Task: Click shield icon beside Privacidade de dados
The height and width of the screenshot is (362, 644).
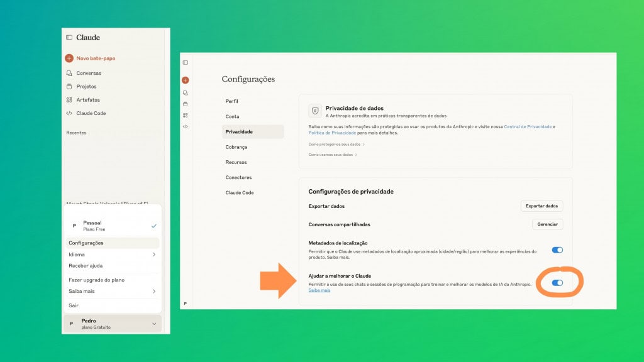Action: pyautogui.click(x=315, y=111)
